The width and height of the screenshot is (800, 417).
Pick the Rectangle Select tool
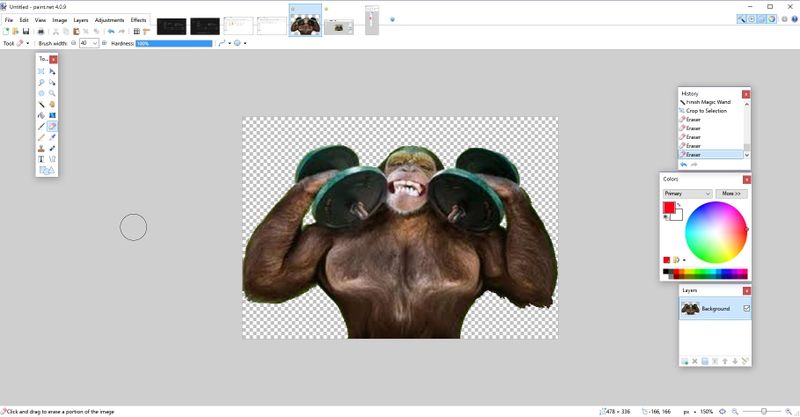coord(41,71)
